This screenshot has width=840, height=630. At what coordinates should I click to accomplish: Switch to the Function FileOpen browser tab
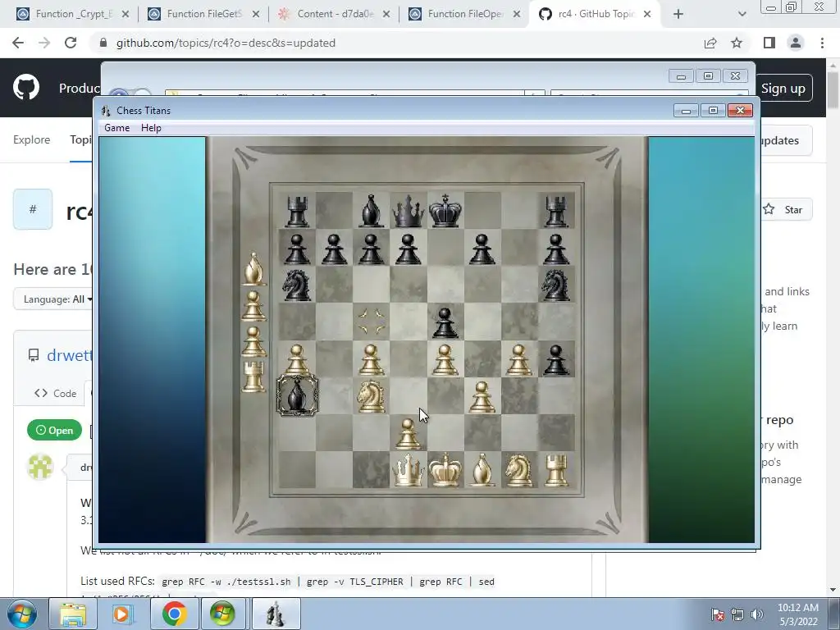pos(464,14)
